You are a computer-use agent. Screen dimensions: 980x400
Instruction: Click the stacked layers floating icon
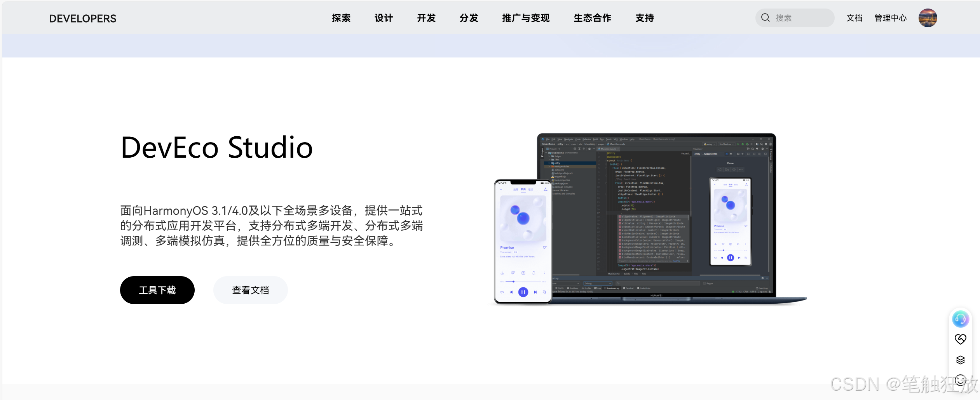tap(961, 360)
